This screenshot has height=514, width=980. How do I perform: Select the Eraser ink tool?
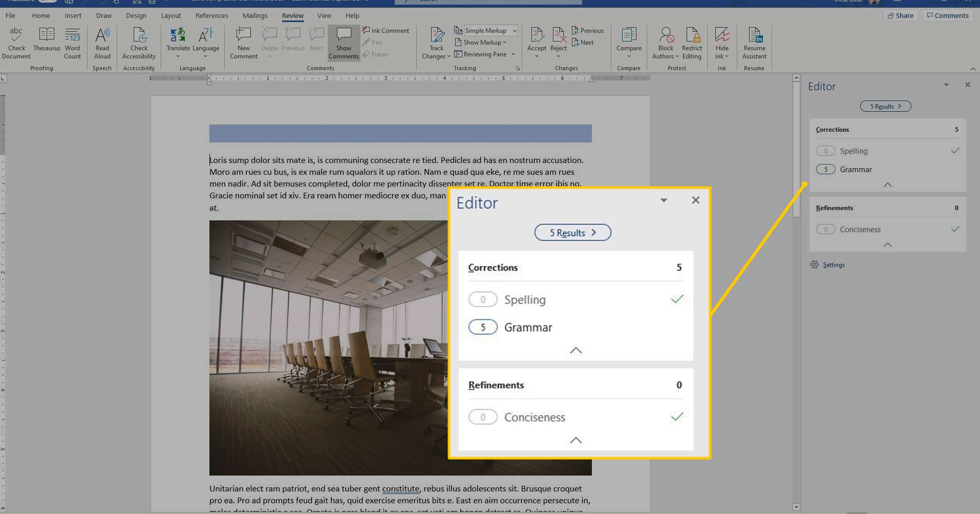[375, 54]
